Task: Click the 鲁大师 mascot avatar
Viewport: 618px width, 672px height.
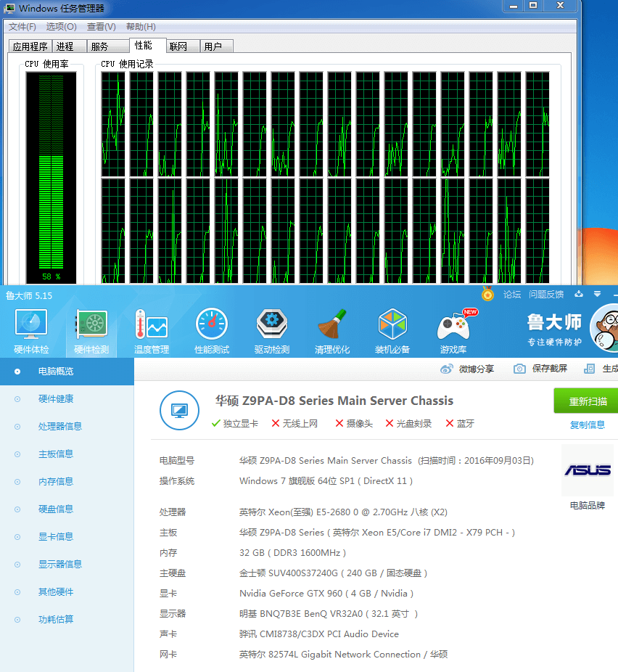Action: point(605,328)
